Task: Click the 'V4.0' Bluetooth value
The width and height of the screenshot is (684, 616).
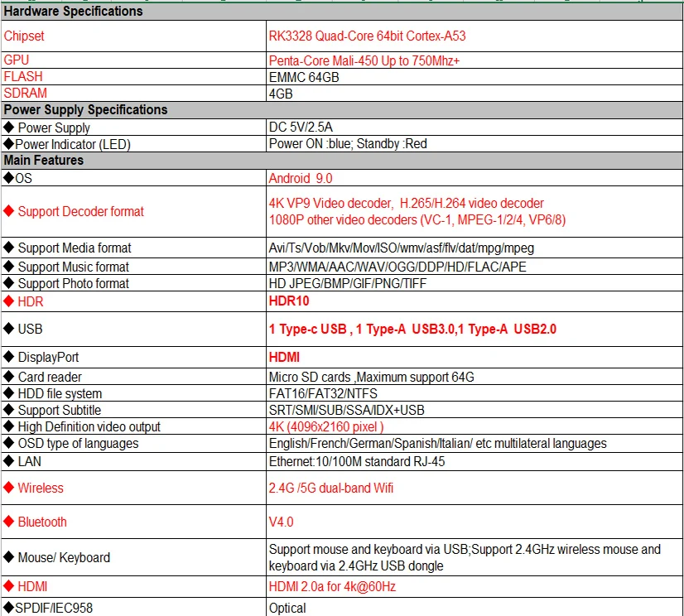Action: [x=474, y=522]
